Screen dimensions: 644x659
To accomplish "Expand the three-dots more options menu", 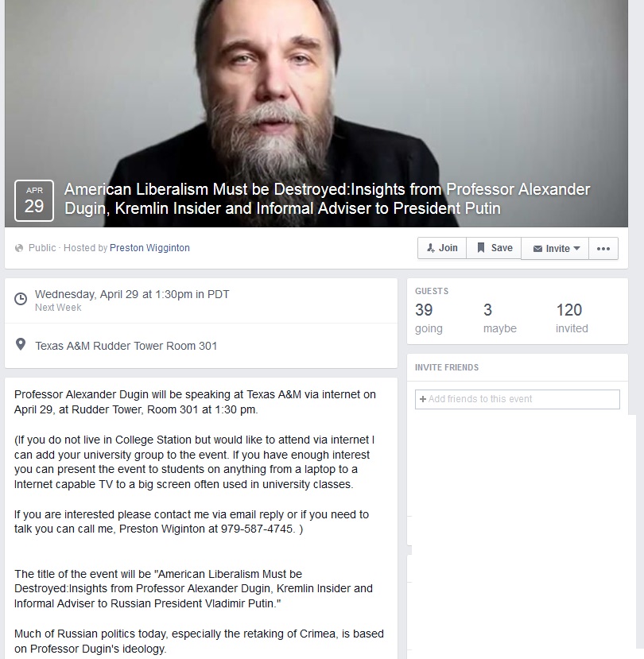I will 603,248.
